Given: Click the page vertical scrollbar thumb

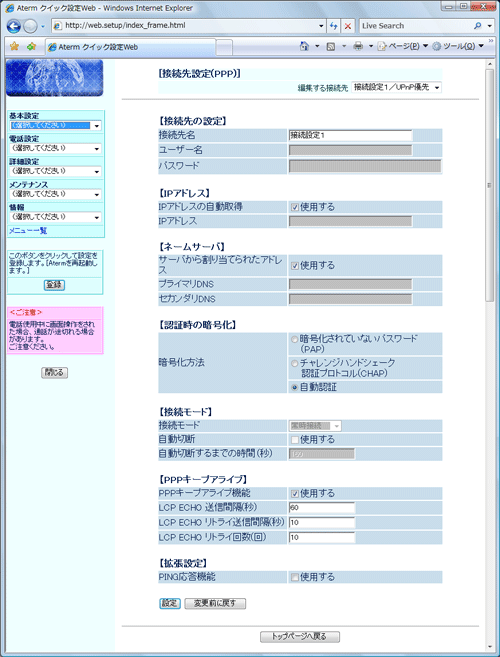Looking at the screenshot, I should tap(490, 184).
